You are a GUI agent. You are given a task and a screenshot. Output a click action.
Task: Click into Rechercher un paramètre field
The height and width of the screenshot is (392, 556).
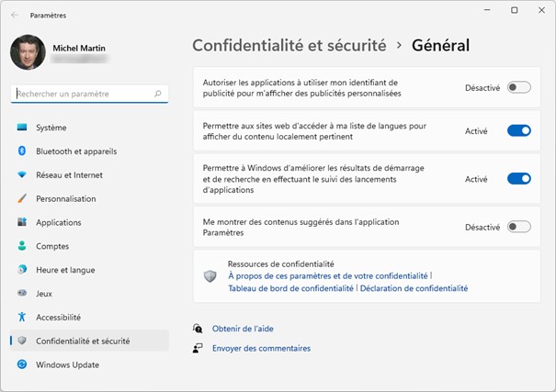83,94
